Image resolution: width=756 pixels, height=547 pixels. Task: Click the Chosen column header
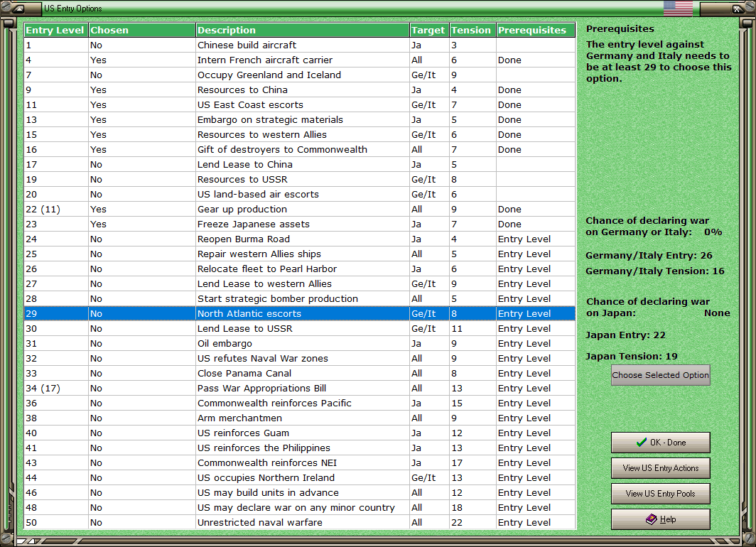142,30
